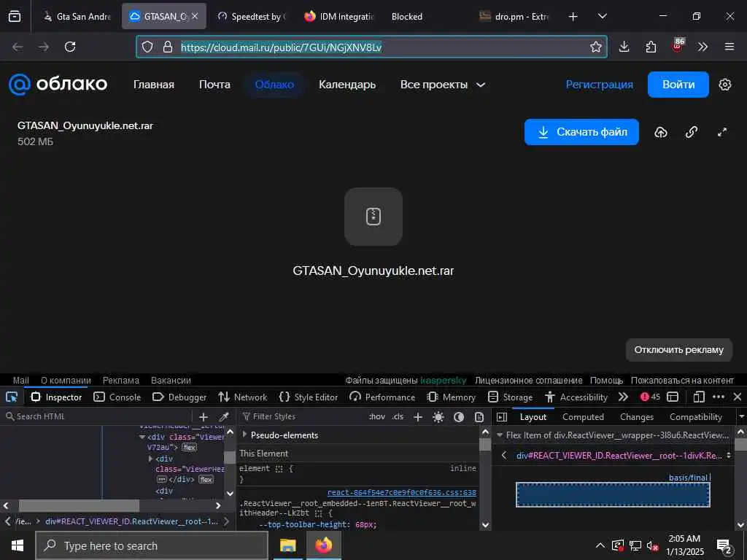Open DevTools three-dot options menu
This screenshot has height=560, width=747.
719,397
